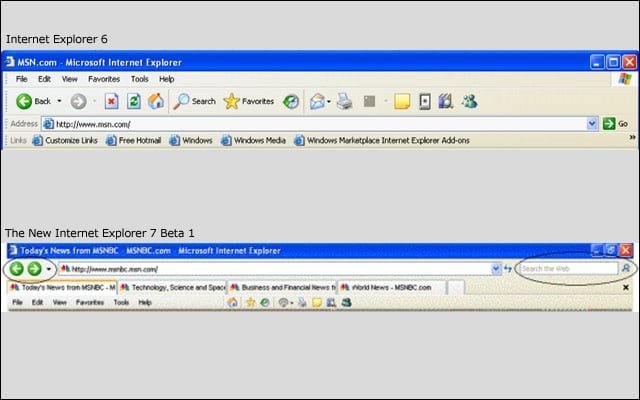The image size is (640, 400).
Task: Open the Search pane in IE6 toolbar
Action: 194,101
